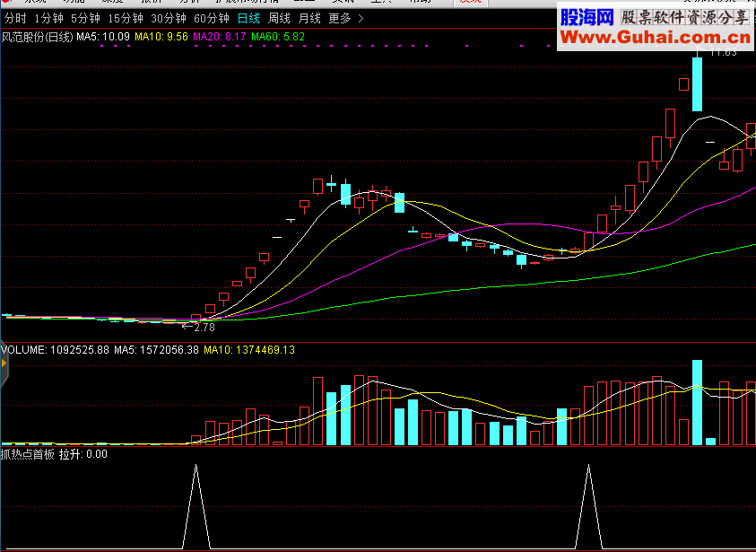Viewport: 756px width, 552px height.
Task: Select the 1分钟 timeframe tab
Action: click(48, 19)
